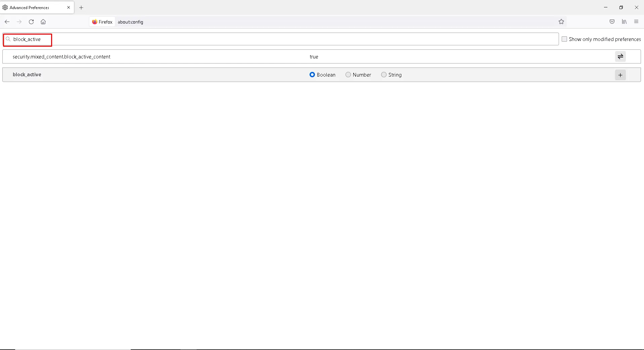Minimize the Firefox window
Image resolution: width=644 pixels, height=350 pixels.
coord(606,7)
